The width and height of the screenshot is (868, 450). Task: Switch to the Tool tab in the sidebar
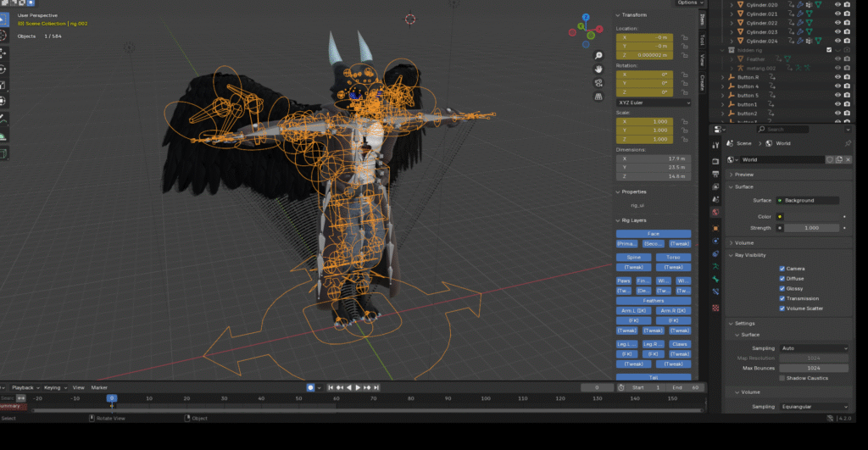click(702, 39)
